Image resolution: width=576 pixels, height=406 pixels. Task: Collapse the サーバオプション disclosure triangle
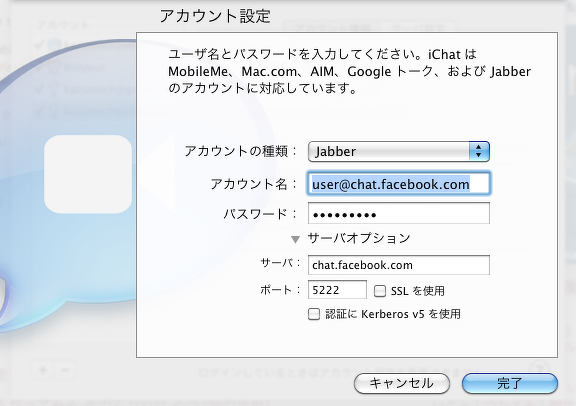[x=295, y=240]
